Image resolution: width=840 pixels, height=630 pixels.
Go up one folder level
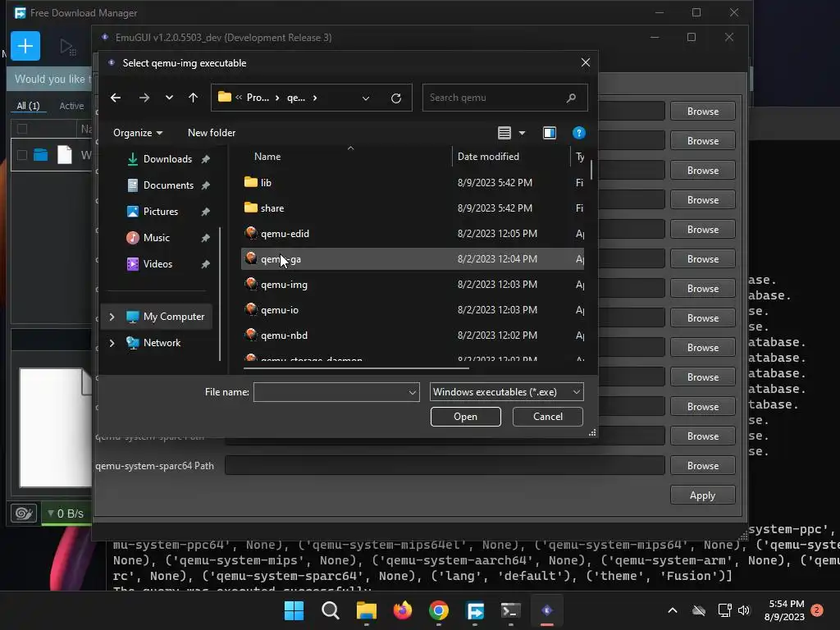[x=193, y=98]
